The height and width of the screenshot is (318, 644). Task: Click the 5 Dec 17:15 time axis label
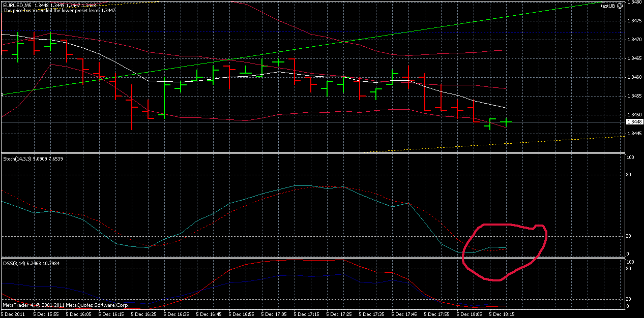click(x=307, y=314)
